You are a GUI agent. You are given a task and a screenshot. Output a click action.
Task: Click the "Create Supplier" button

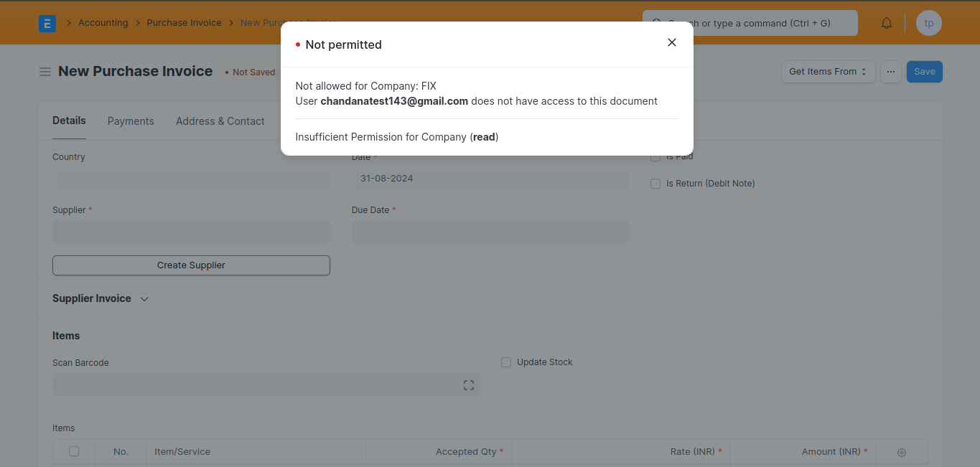point(191,265)
